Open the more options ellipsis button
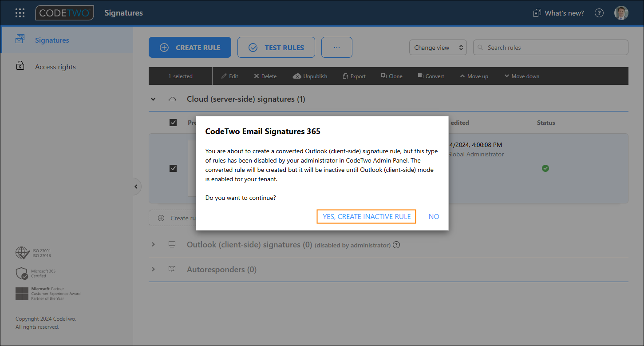This screenshot has width=644, height=346. pyautogui.click(x=337, y=48)
